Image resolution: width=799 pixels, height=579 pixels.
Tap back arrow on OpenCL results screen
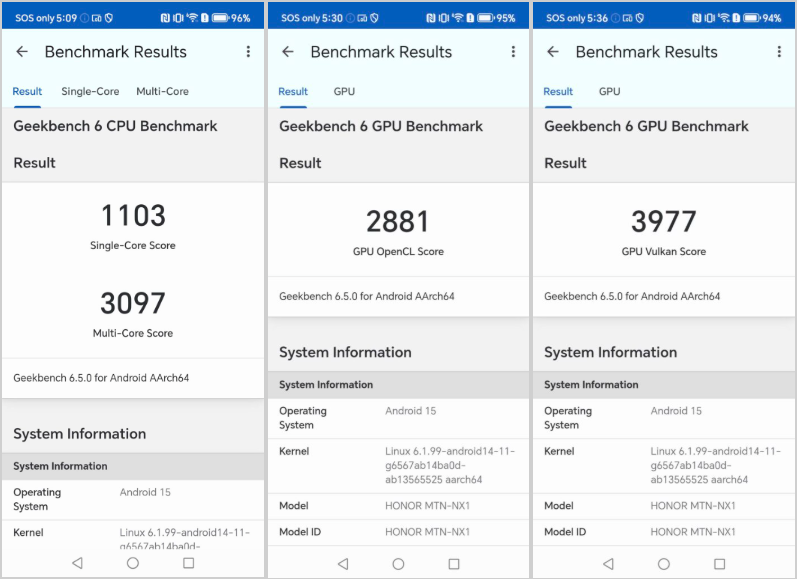[288, 52]
